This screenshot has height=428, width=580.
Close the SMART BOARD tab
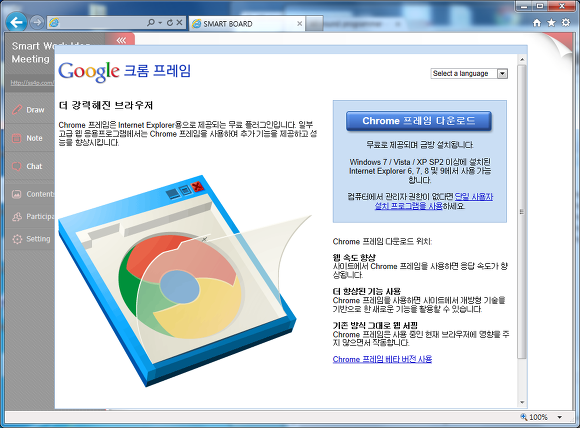pyautogui.click(x=300, y=24)
